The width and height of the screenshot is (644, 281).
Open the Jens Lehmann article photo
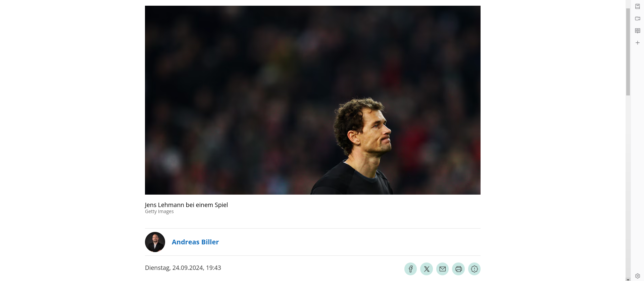click(313, 100)
